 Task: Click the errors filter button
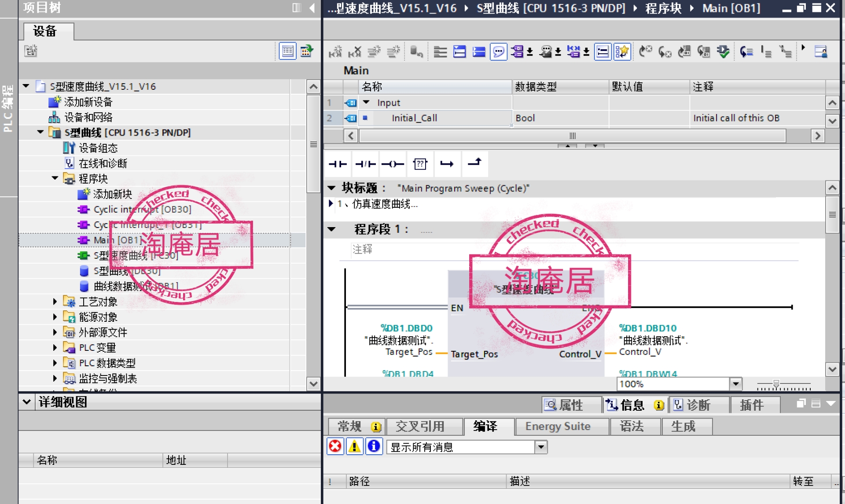coord(335,446)
